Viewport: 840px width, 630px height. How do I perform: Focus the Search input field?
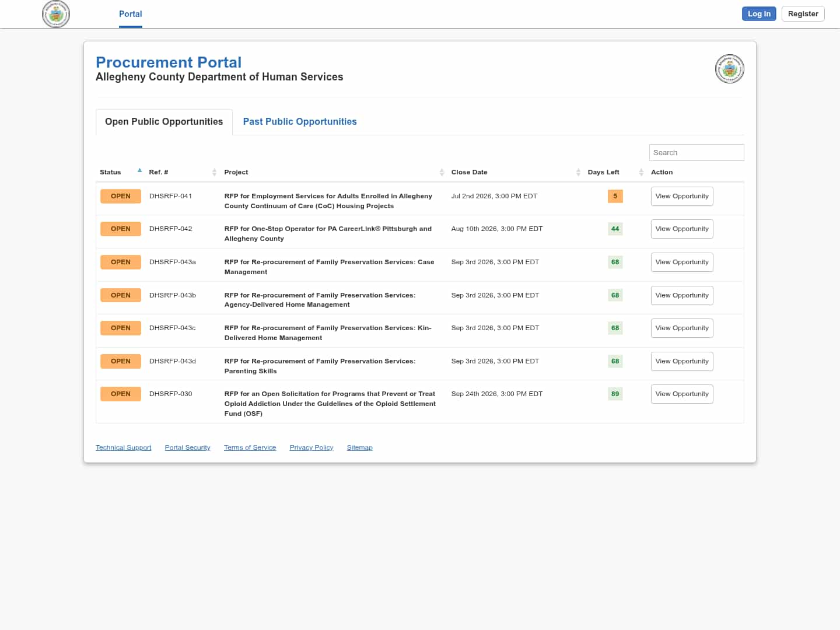coord(696,153)
